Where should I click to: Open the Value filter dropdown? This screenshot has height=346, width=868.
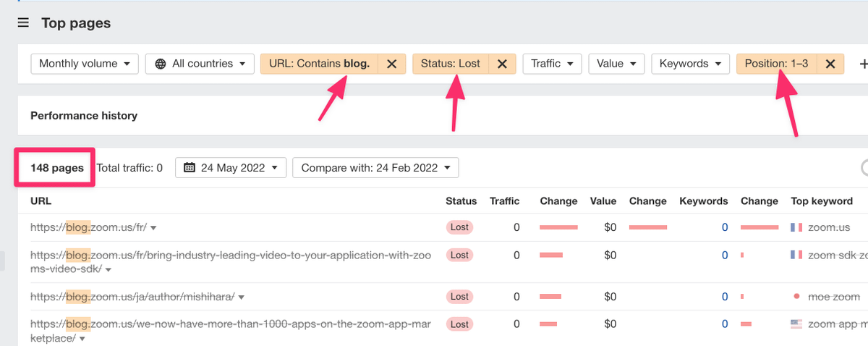(x=616, y=64)
